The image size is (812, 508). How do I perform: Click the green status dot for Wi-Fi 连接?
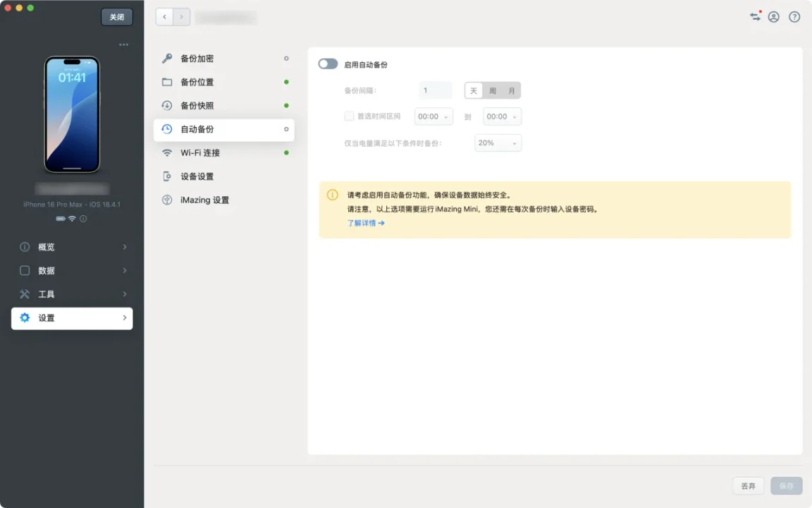click(x=286, y=153)
